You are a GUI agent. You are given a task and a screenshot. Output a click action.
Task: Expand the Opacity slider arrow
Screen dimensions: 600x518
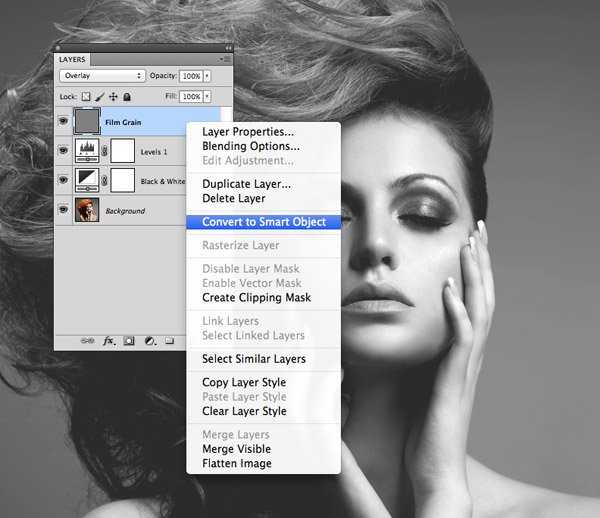pos(208,76)
